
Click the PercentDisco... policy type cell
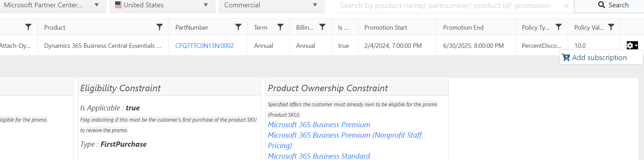pos(541,46)
